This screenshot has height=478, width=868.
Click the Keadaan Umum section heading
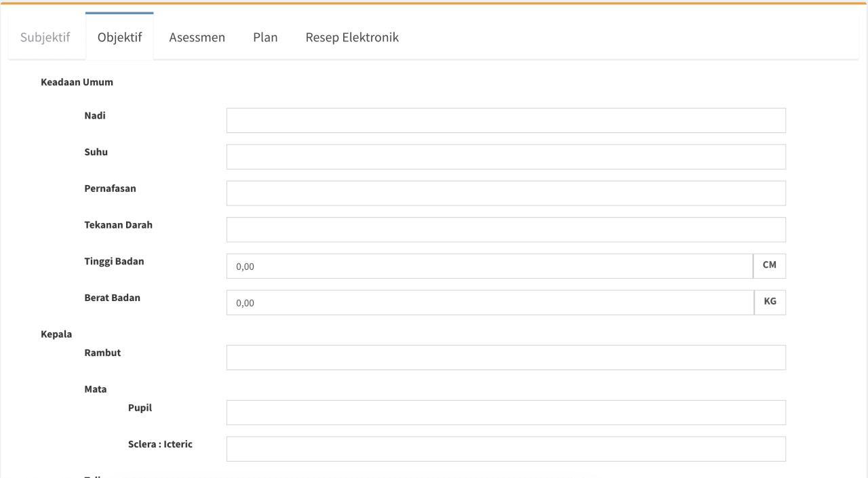click(77, 83)
